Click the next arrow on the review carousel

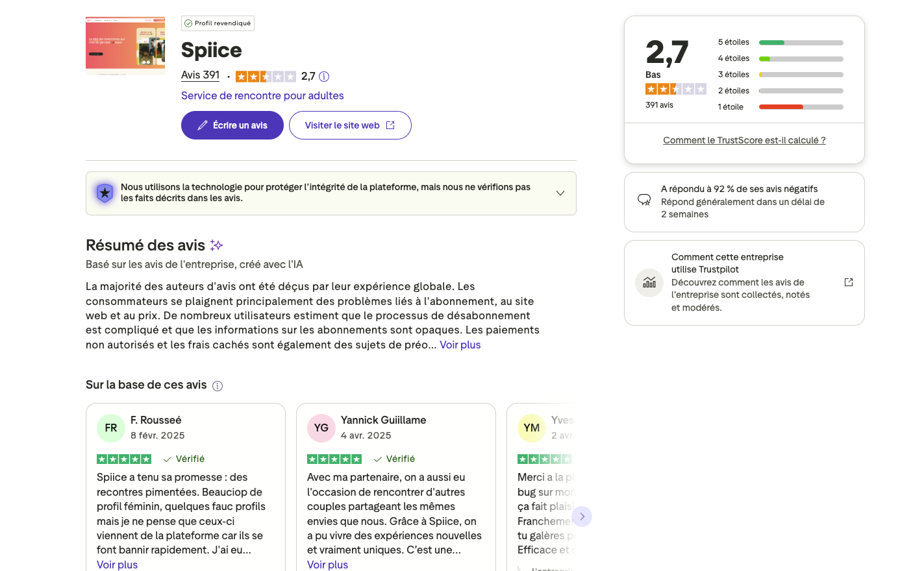(x=582, y=516)
